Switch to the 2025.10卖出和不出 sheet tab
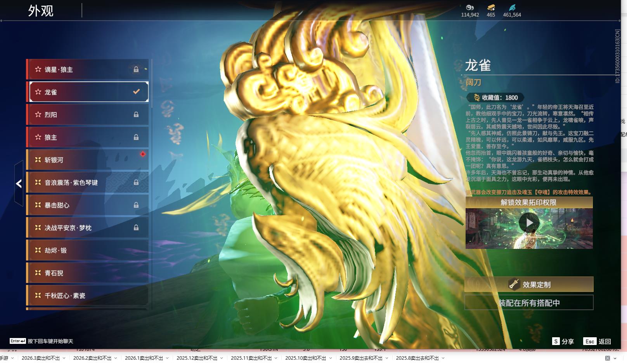The image size is (627, 364). pos(306,358)
